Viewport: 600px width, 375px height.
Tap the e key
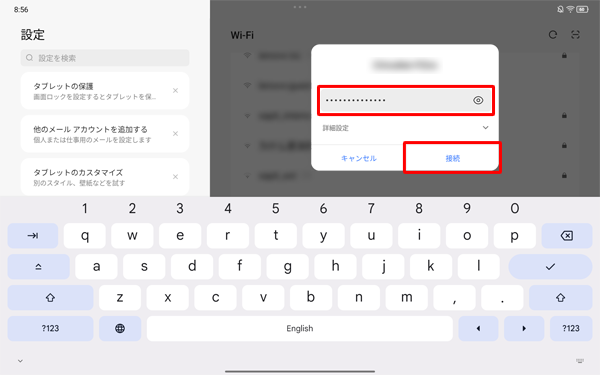pyautogui.click(x=180, y=236)
